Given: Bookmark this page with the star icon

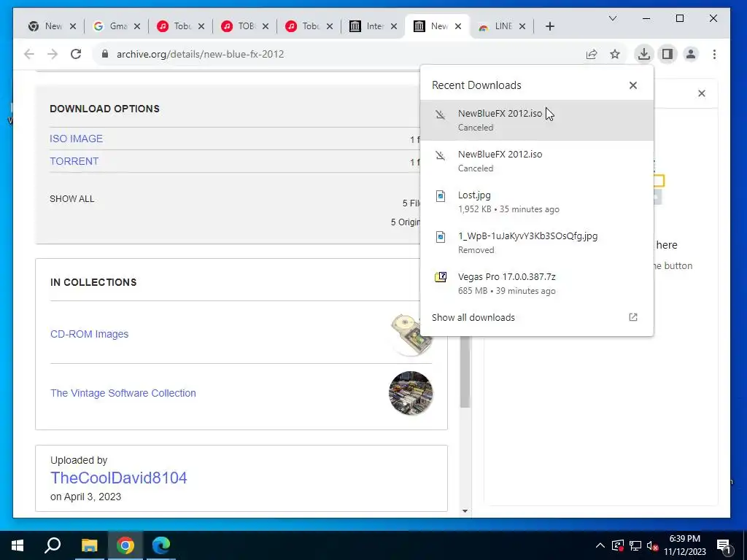Looking at the screenshot, I should (x=615, y=54).
